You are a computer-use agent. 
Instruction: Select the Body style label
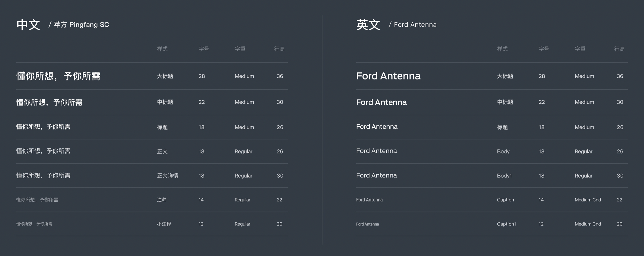point(503,151)
